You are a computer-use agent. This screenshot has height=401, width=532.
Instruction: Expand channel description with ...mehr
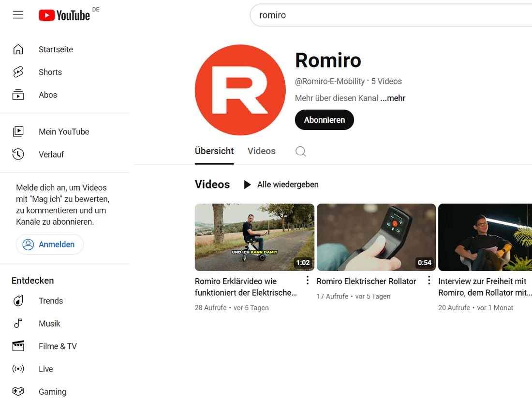393,98
